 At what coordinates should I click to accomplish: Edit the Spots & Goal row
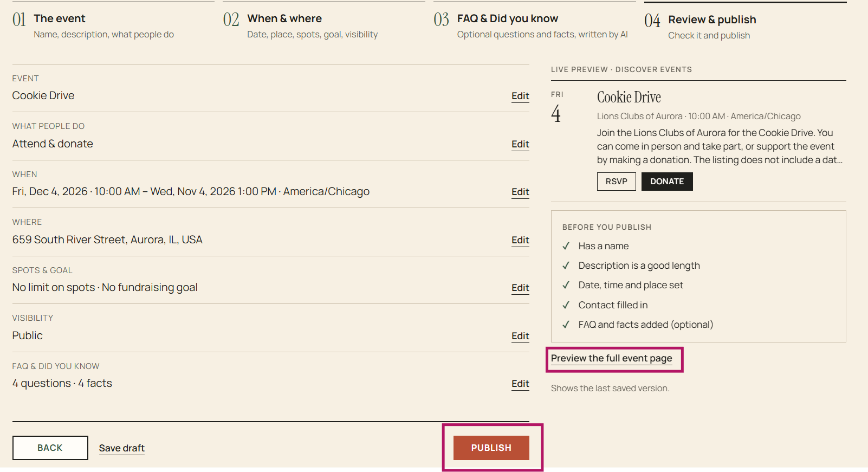(x=520, y=288)
